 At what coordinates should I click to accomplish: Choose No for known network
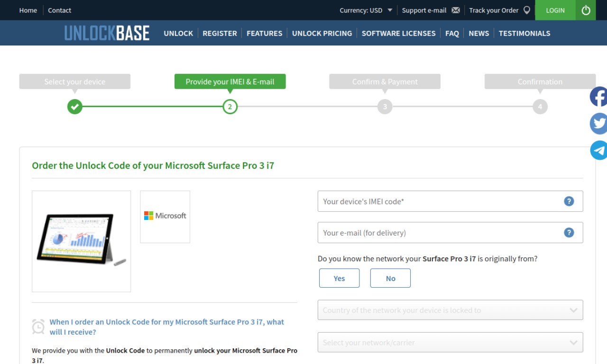[390, 278]
